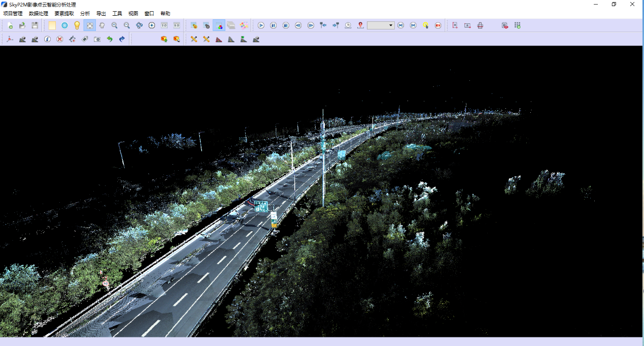Jump to first with skip-back icon
This screenshot has width=644, height=346.
(x=401, y=25)
